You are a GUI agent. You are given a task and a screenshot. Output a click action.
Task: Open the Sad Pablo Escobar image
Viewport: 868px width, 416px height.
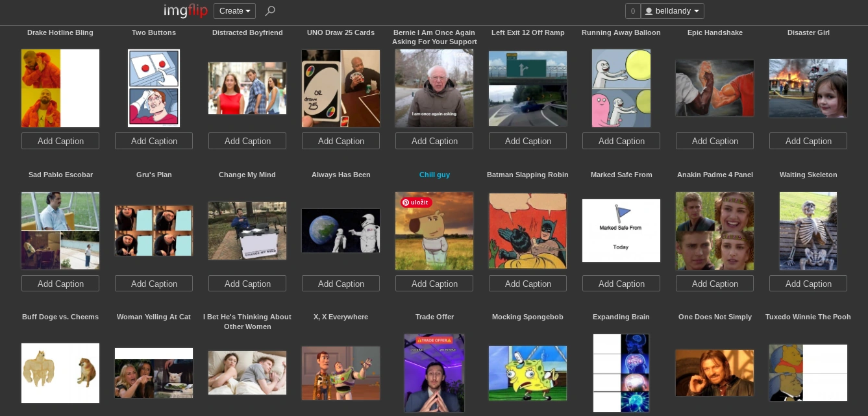[x=60, y=230]
